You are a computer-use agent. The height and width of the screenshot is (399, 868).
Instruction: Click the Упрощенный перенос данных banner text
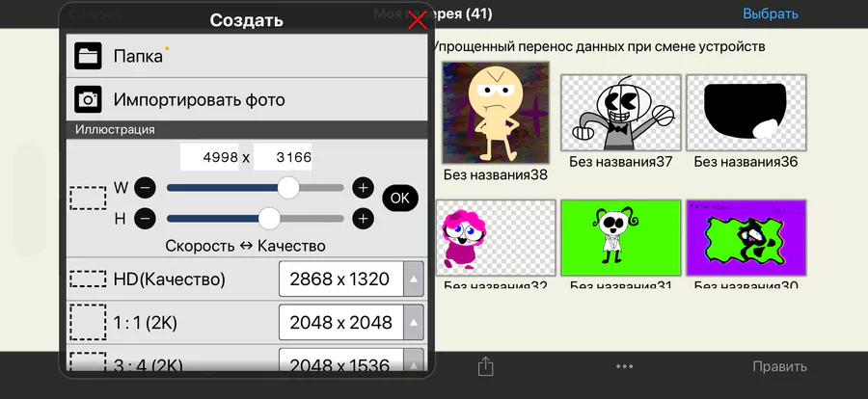point(598,46)
